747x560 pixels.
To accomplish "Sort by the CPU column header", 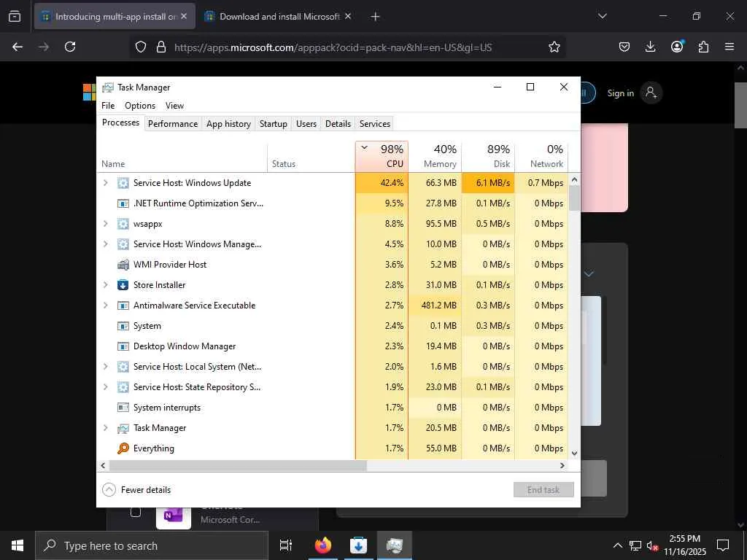I will (x=382, y=156).
